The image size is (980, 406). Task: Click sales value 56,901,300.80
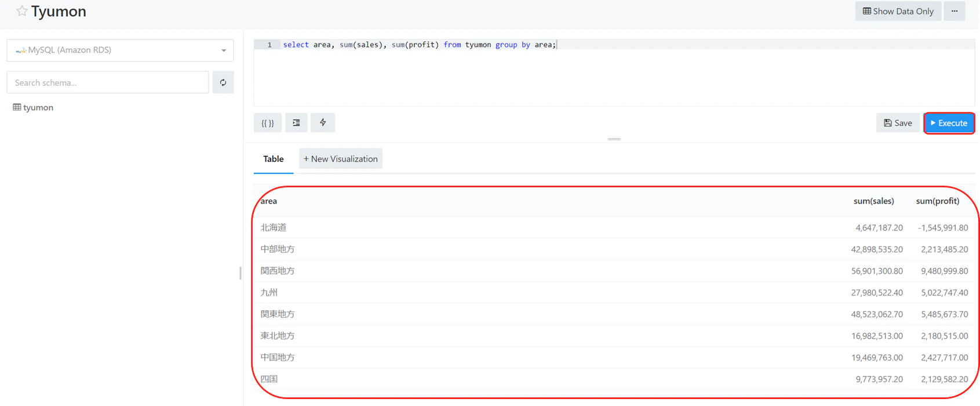point(877,271)
